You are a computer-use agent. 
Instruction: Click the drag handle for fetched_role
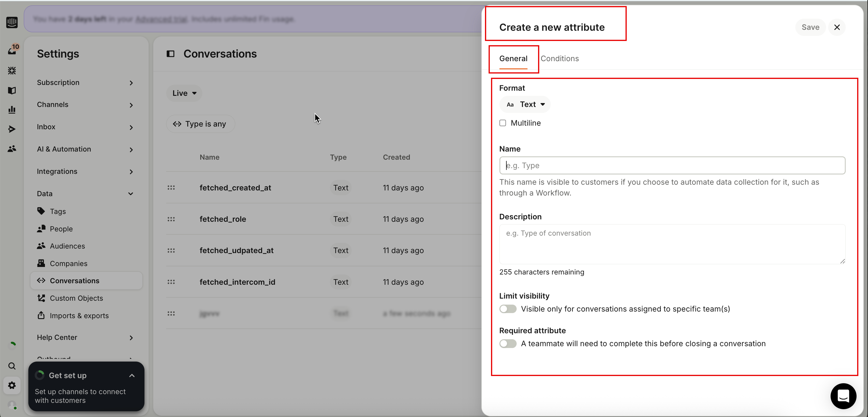(x=171, y=219)
